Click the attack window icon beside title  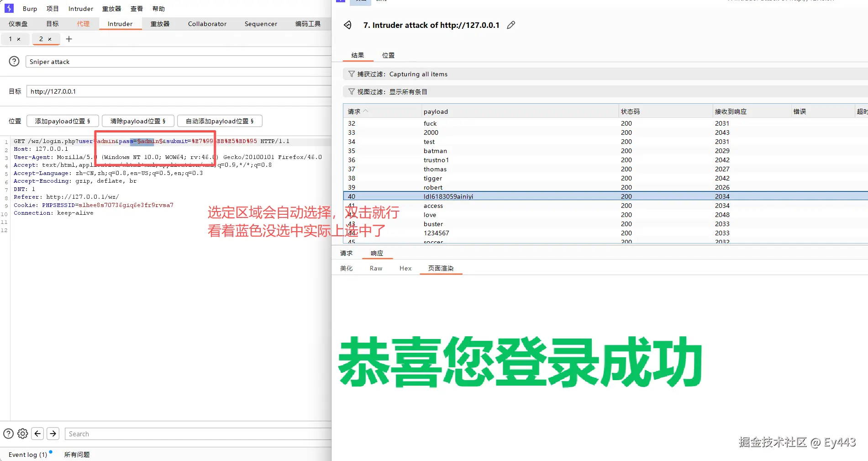[x=348, y=25]
